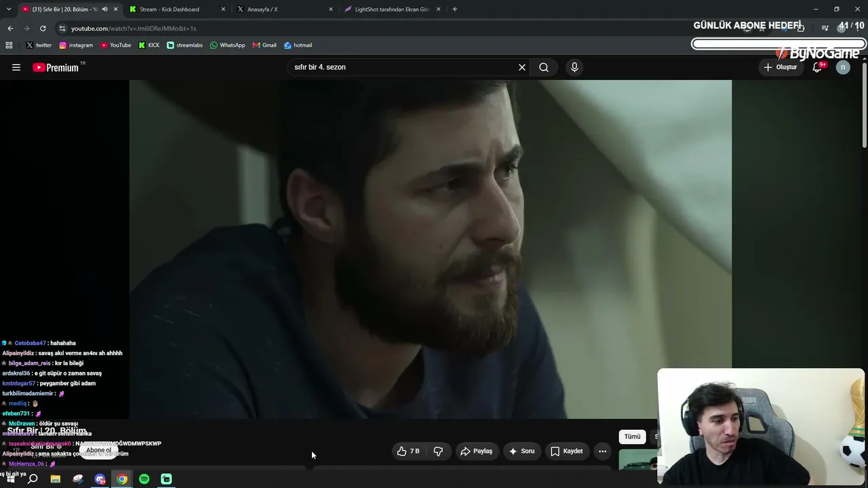
Task: Click the address bar URL
Action: [134, 28]
